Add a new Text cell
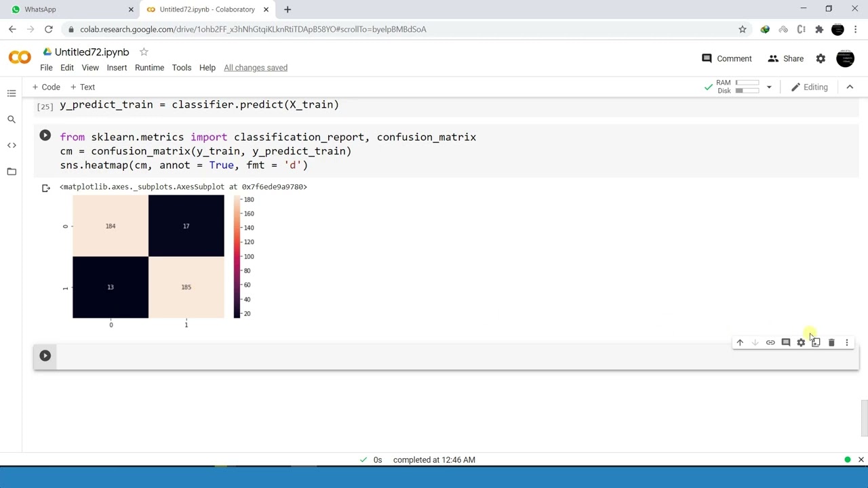Screen dimensions: 868x488 [83, 87]
